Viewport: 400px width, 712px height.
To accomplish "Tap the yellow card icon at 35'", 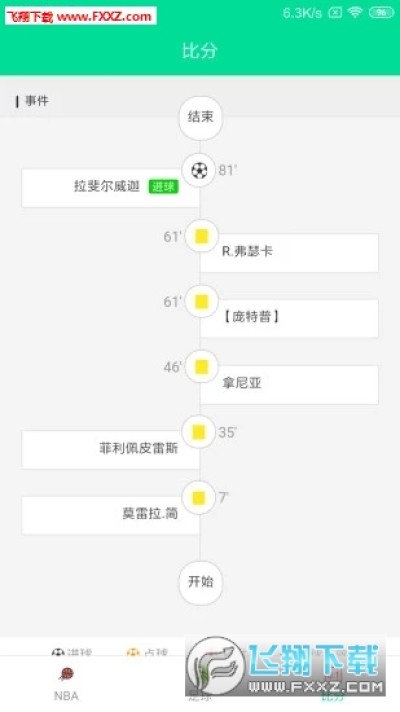I will [x=198, y=432].
